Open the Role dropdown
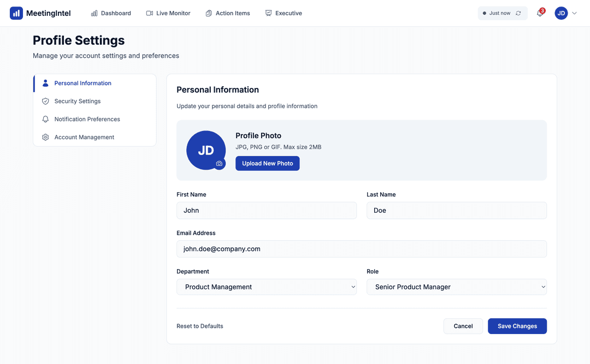590x364 pixels. pos(456,287)
